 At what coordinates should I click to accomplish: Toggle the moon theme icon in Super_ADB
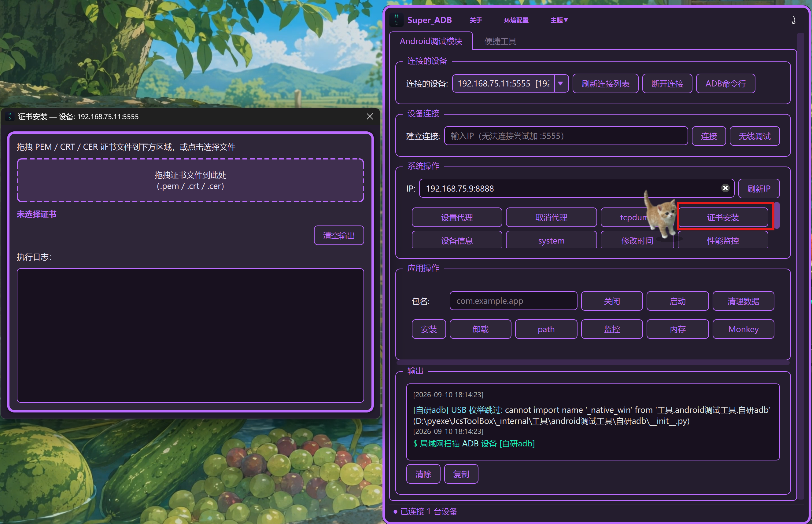pos(794,20)
